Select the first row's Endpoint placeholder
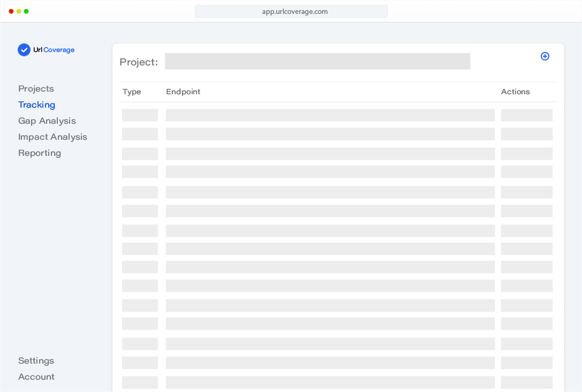This screenshot has height=392, width=582. click(x=330, y=115)
